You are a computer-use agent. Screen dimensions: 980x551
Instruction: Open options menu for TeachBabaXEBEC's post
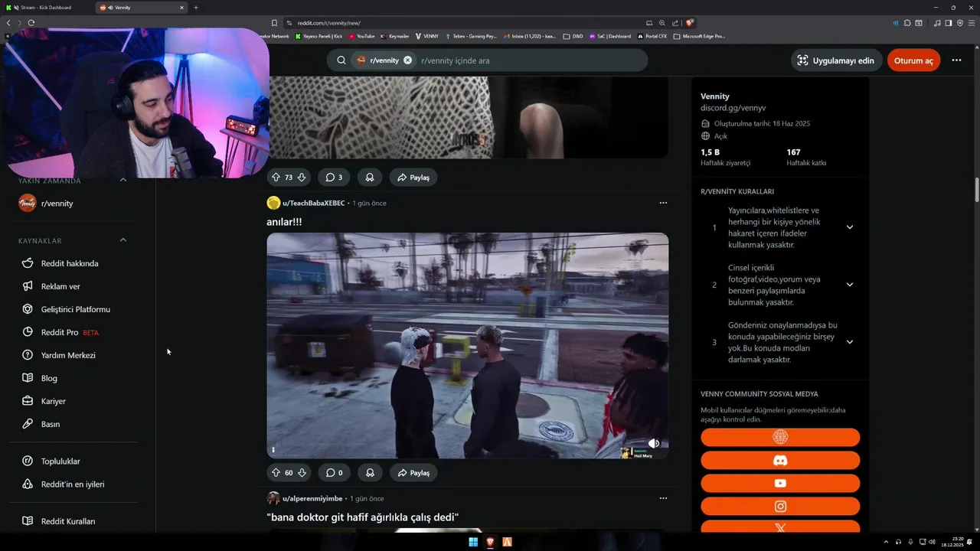(x=663, y=203)
